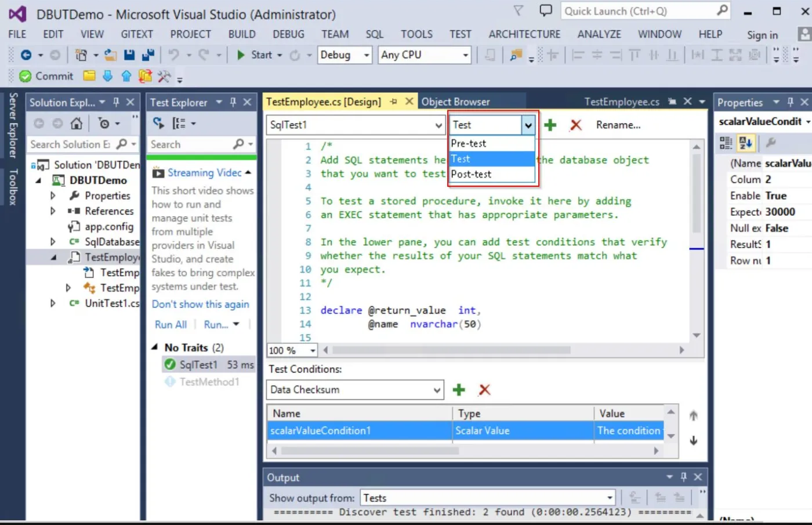Click the Property Pages wrench icon
Screen dimensions: 812x525
771,142
